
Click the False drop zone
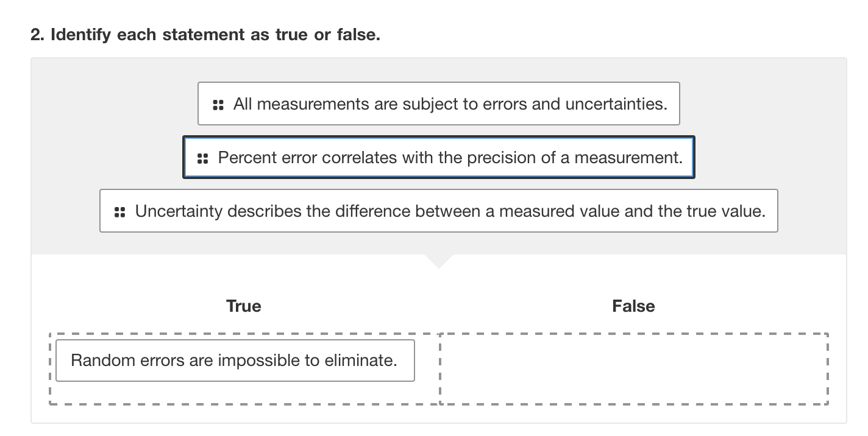pos(634,368)
